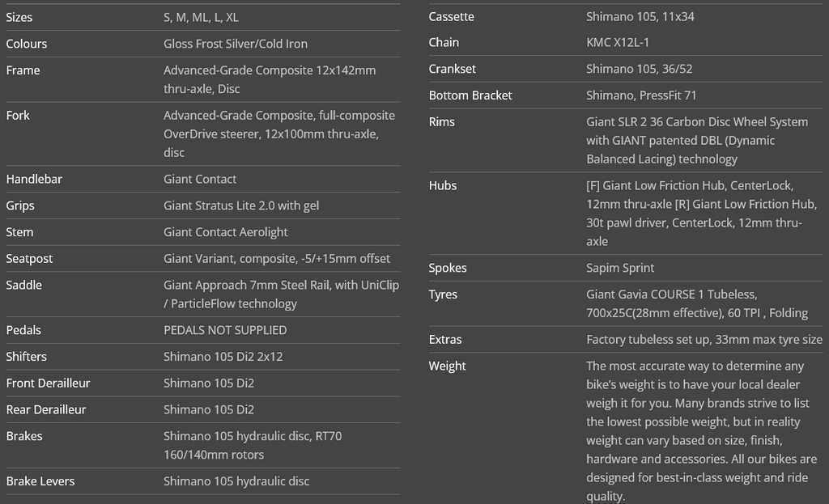The width and height of the screenshot is (829, 504).
Task: Click the Seatpost row label
Action: [x=29, y=258]
